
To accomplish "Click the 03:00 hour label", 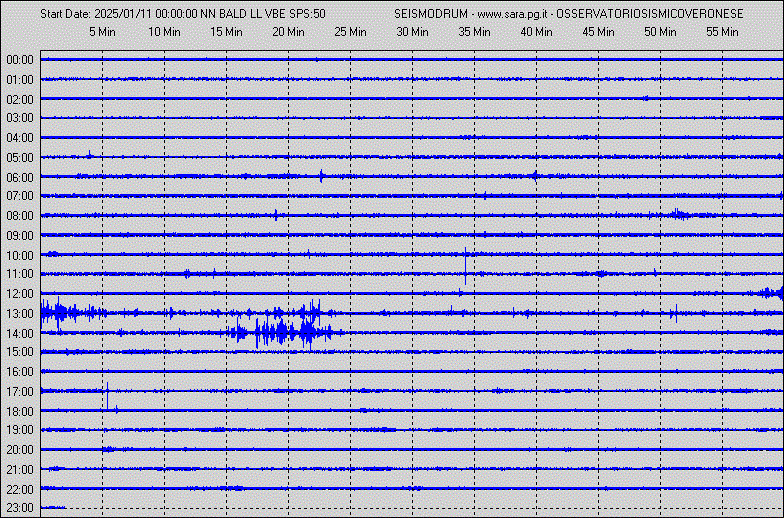I will point(20,118).
